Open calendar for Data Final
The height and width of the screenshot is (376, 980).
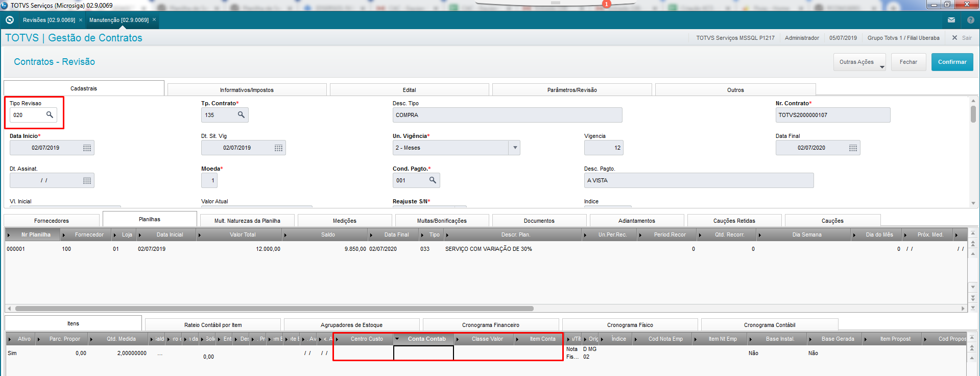[x=853, y=148]
